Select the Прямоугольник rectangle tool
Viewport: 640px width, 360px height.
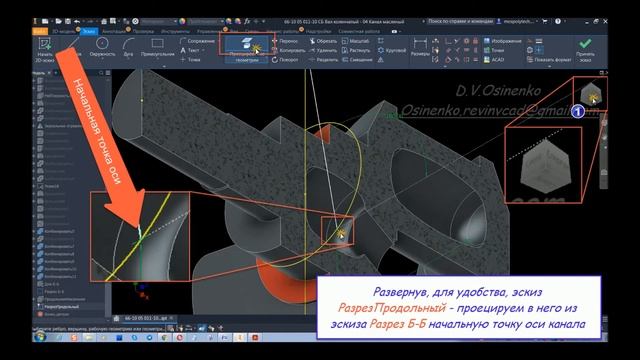[x=157, y=47]
